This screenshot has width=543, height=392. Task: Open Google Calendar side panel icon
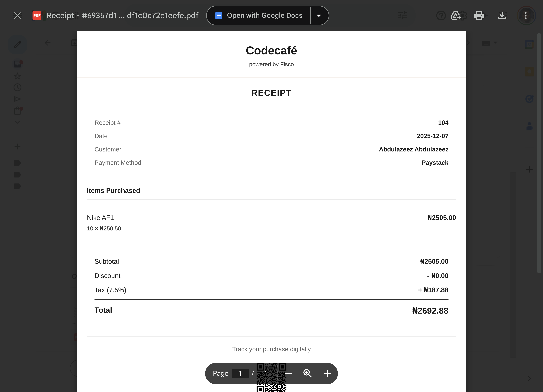(529, 45)
